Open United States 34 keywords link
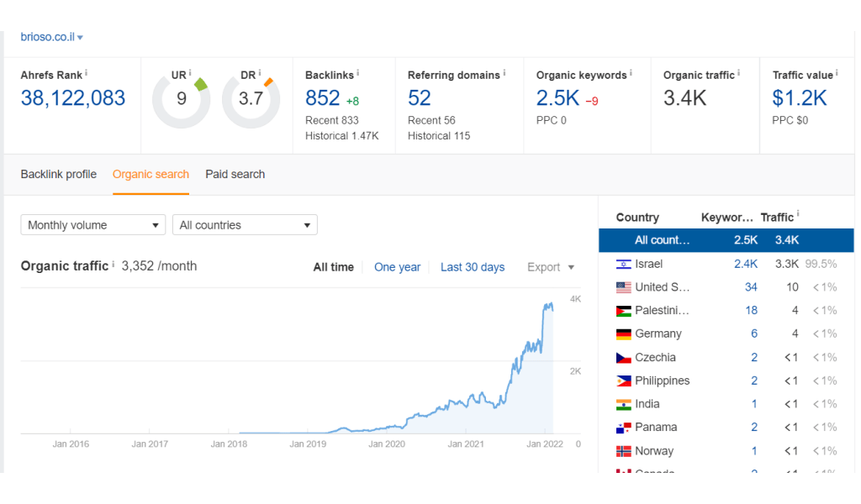The image size is (861, 504). pos(751,287)
